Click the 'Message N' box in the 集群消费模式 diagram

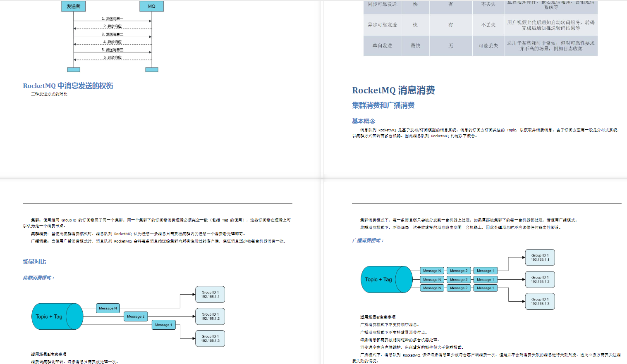click(x=108, y=308)
